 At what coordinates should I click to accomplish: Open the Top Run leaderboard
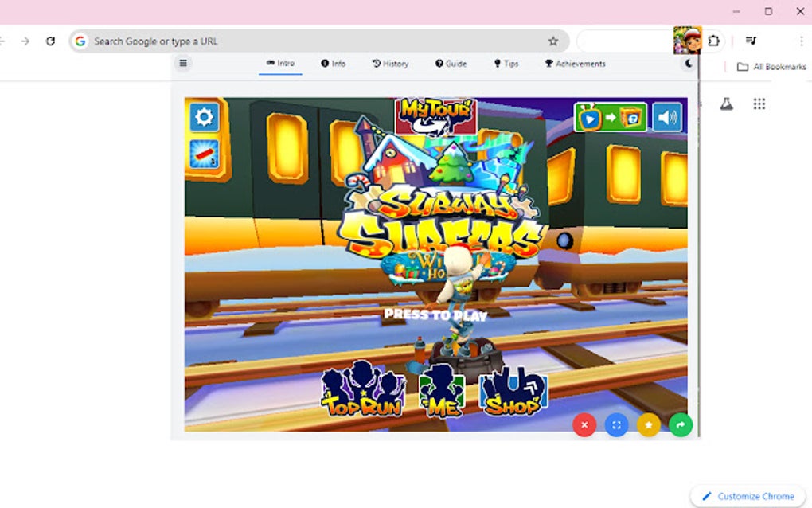click(363, 389)
